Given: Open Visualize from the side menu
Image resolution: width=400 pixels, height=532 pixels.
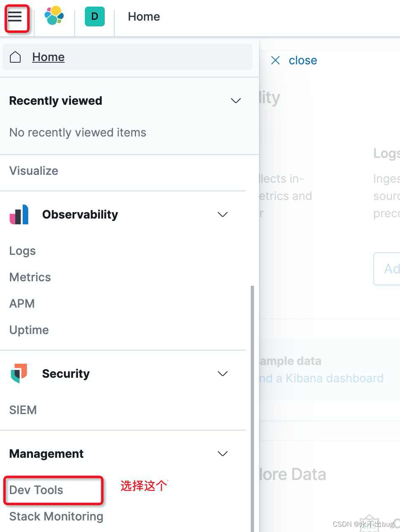Looking at the screenshot, I should point(34,171).
